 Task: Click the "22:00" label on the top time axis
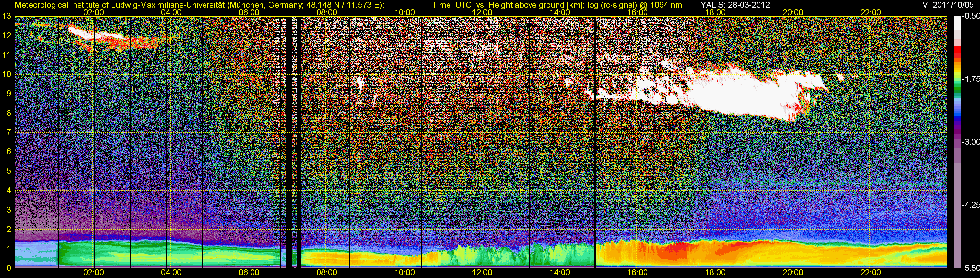[871, 13]
